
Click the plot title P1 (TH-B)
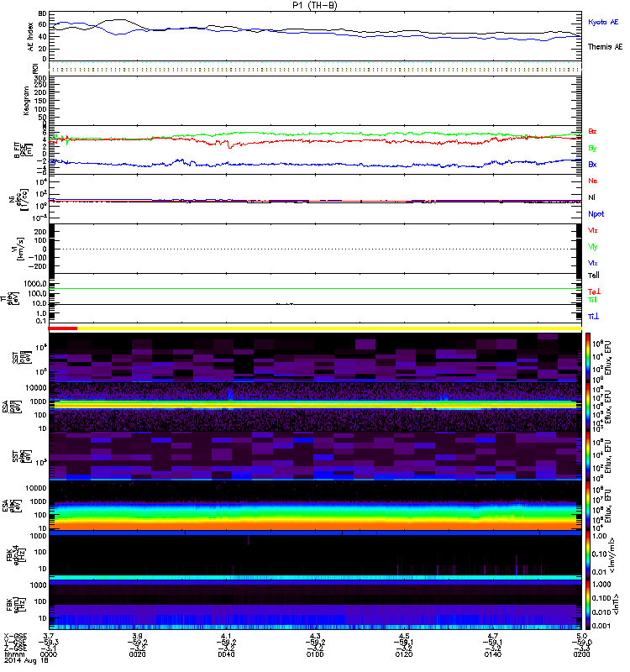314,5
